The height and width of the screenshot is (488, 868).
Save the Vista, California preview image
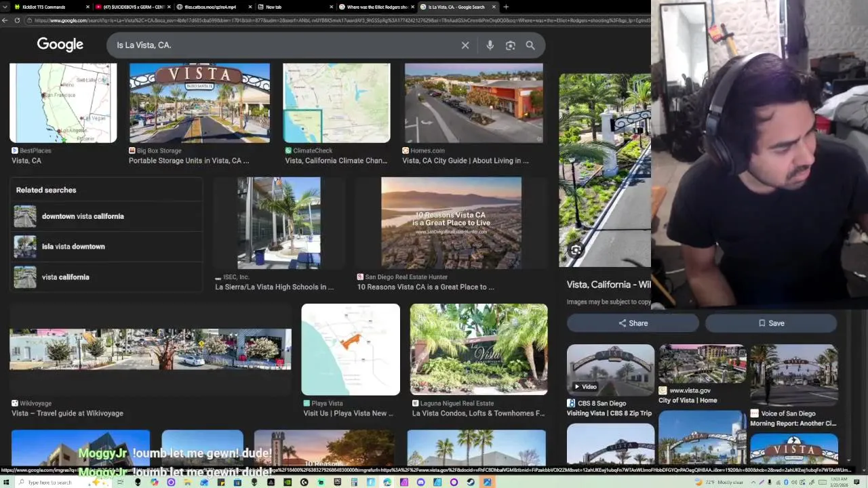point(772,323)
